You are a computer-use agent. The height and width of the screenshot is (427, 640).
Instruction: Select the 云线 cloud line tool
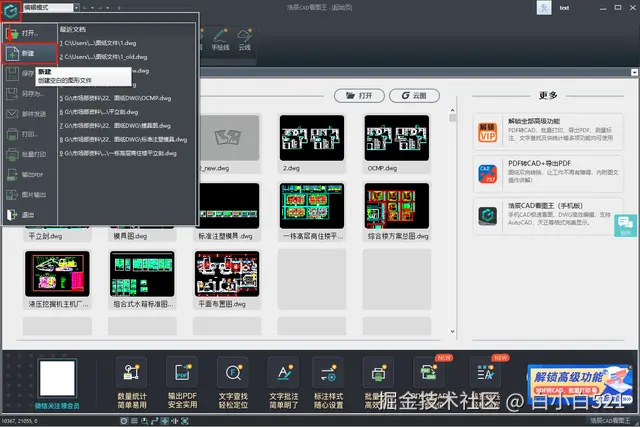[244, 40]
